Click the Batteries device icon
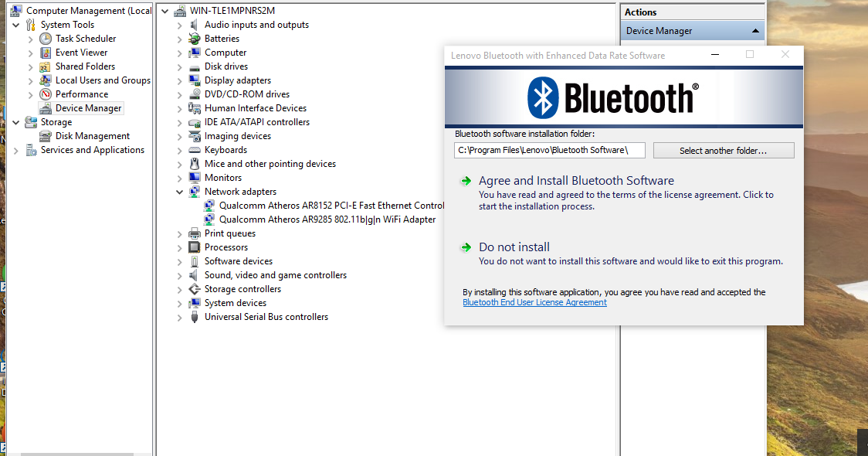Viewport: 868px width, 456px height. coord(194,39)
